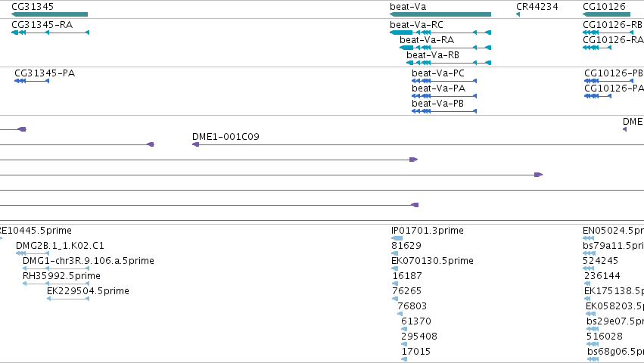Click the bs68g06.5prime EST arrows

click(593, 359)
